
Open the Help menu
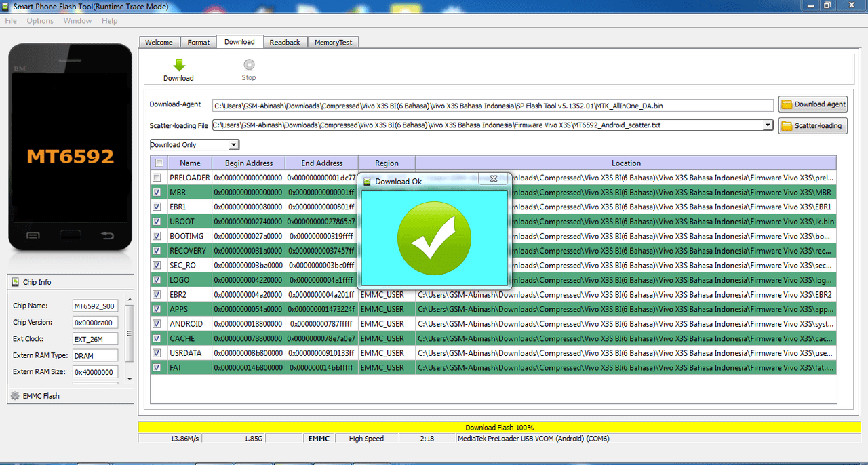109,21
